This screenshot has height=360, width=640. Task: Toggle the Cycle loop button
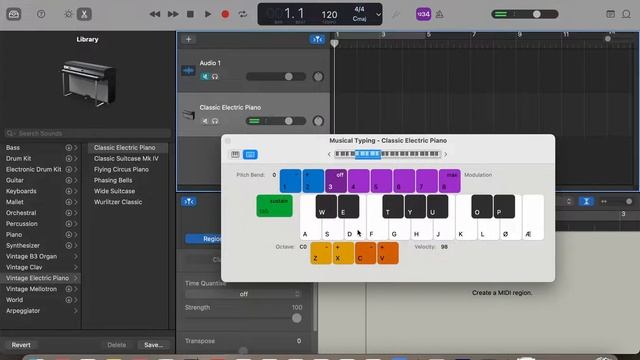click(243, 14)
